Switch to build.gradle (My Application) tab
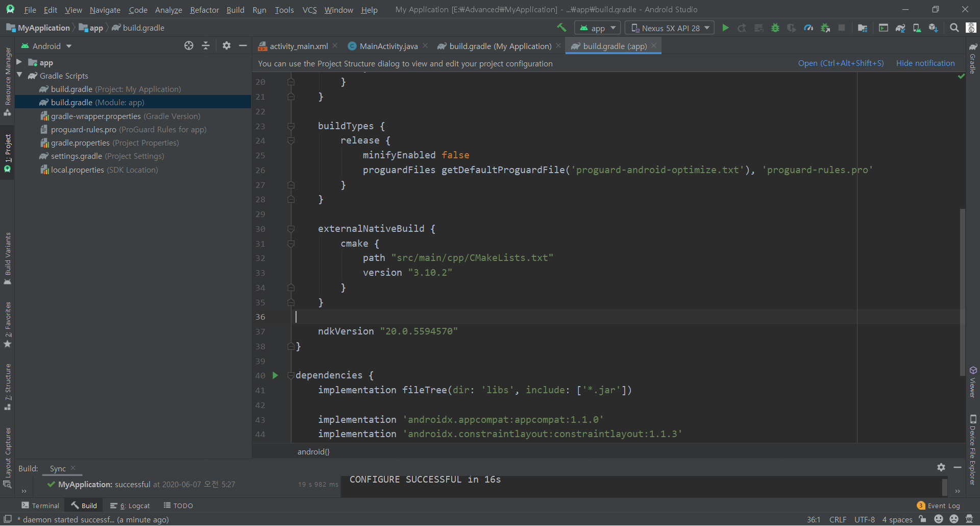 (500, 46)
